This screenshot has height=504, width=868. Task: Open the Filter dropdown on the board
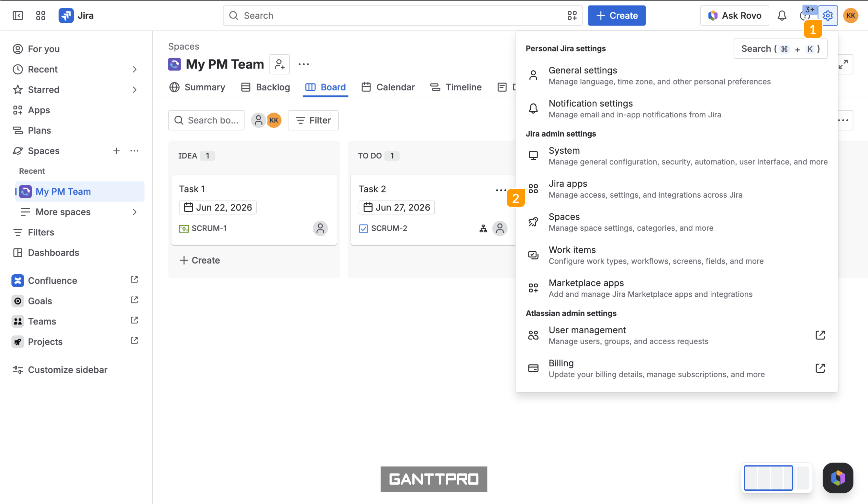(313, 120)
